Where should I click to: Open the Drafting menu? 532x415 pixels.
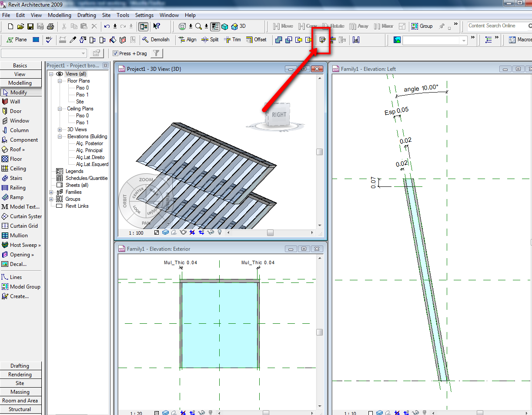pyautogui.click(x=87, y=15)
